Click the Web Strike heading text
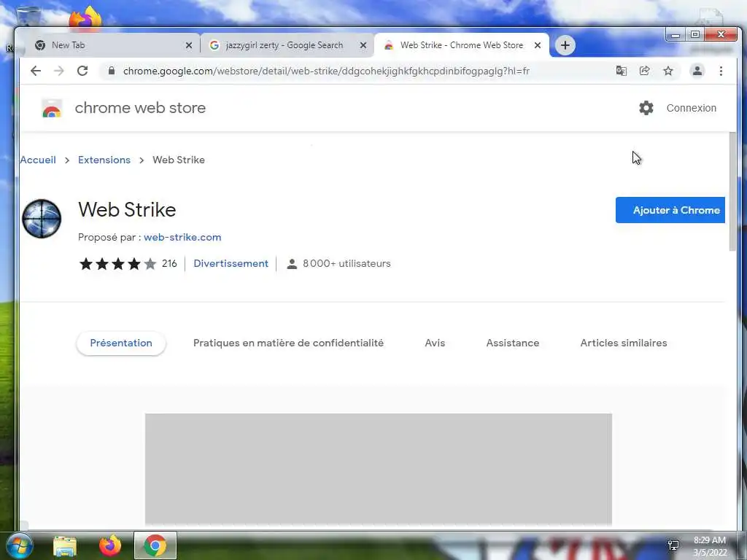The width and height of the screenshot is (747, 560). pyautogui.click(x=127, y=209)
